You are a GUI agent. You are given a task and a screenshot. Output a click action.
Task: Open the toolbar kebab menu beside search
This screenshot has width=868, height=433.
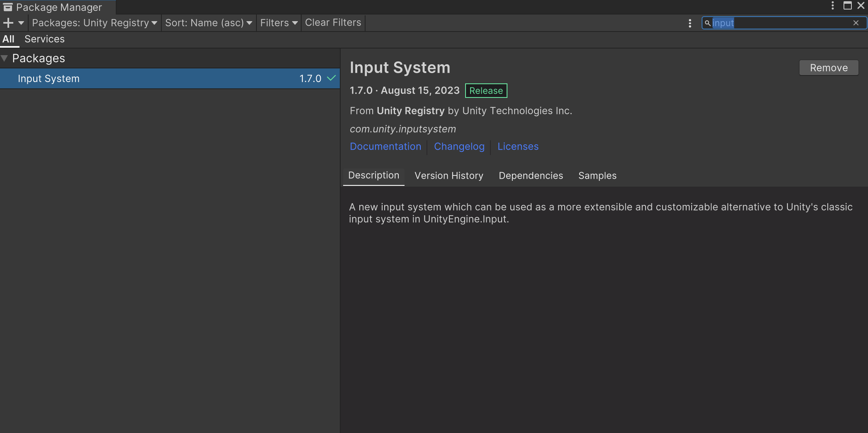[690, 23]
